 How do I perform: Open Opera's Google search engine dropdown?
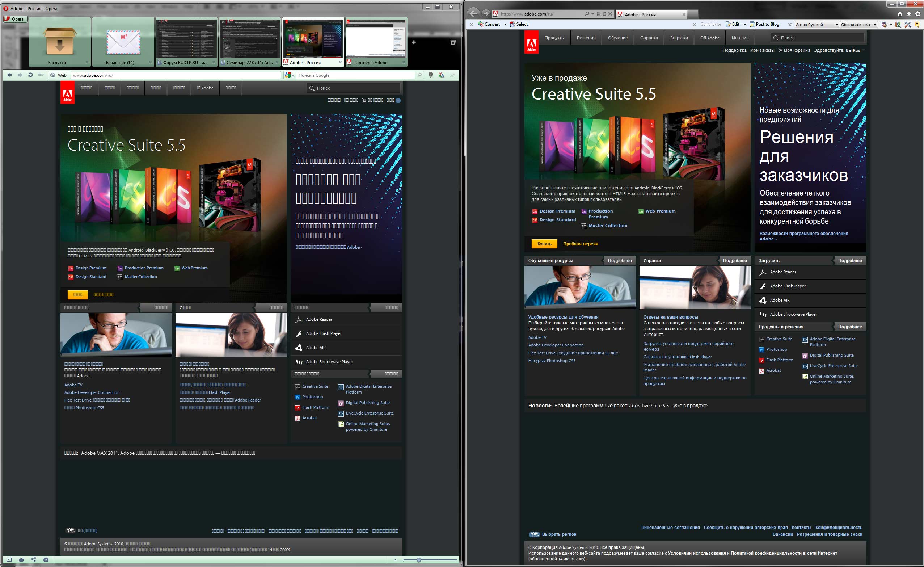(290, 75)
